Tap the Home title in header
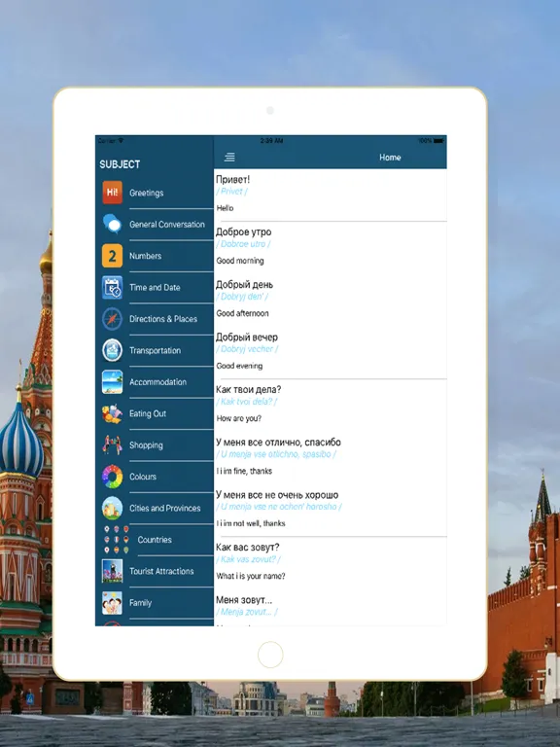560x747 pixels. pyautogui.click(x=390, y=158)
